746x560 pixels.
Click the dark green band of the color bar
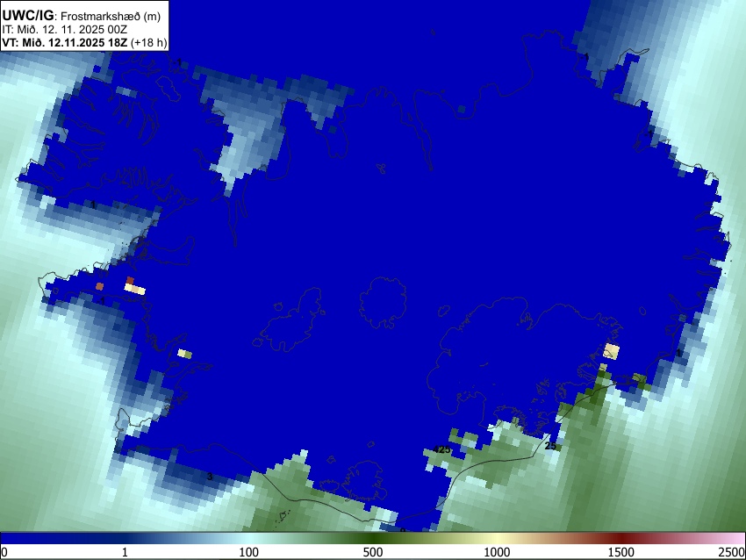tap(372, 539)
